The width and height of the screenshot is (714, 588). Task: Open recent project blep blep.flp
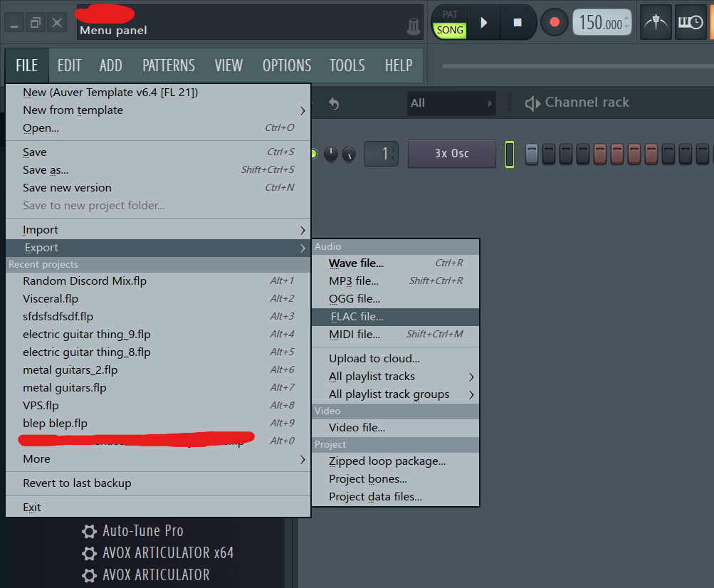point(159,423)
